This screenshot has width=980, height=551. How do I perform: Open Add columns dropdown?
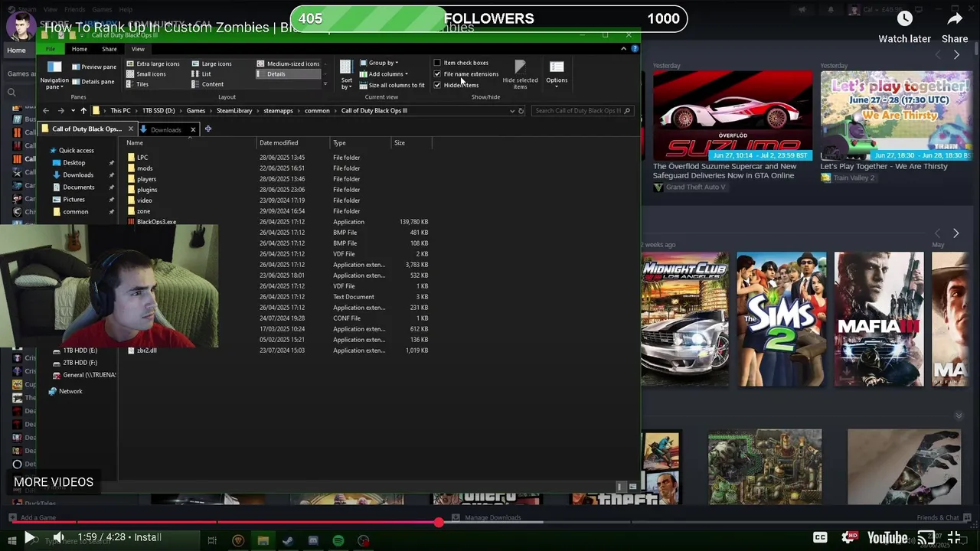pyautogui.click(x=384, y=74)
